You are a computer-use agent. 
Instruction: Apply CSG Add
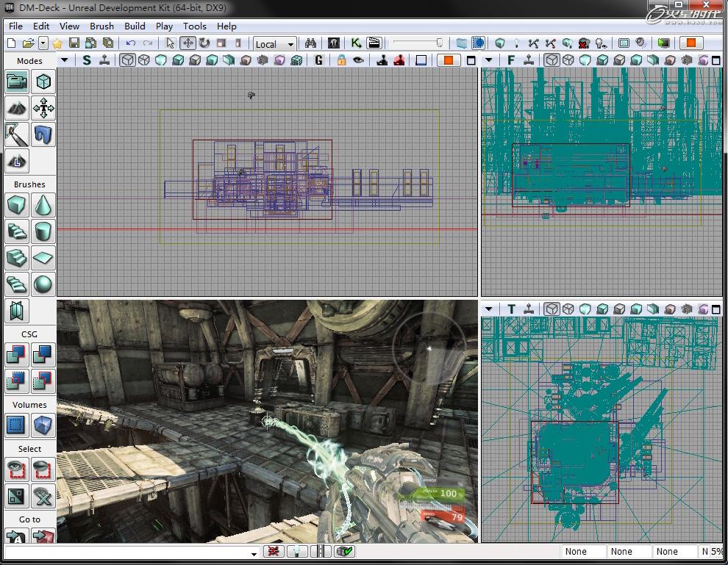click(17, 355)
